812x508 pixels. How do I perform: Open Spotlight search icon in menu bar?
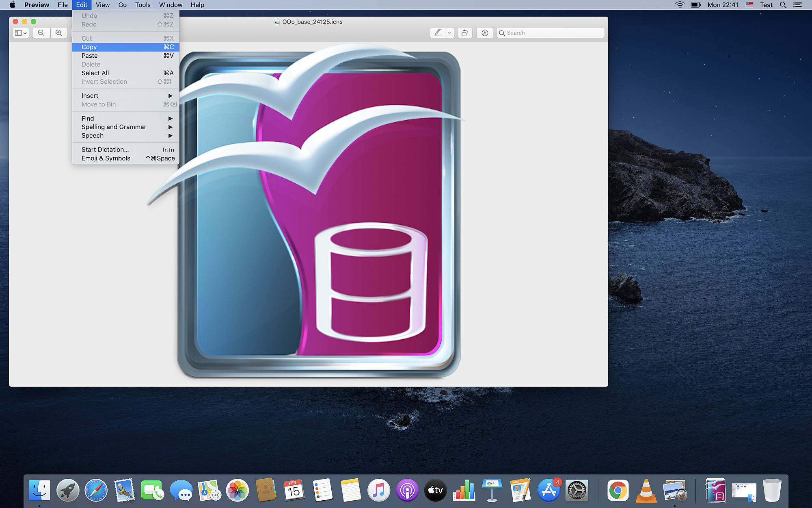(783, 5)
